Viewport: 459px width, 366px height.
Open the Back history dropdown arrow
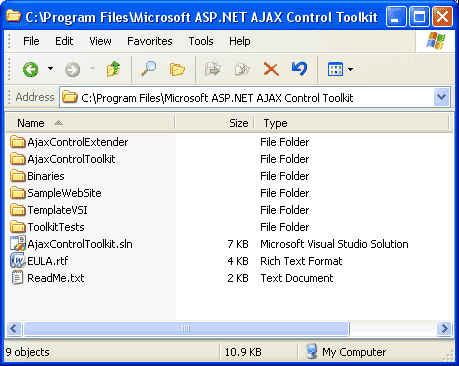pyautogui.click(x=50, y=69)
